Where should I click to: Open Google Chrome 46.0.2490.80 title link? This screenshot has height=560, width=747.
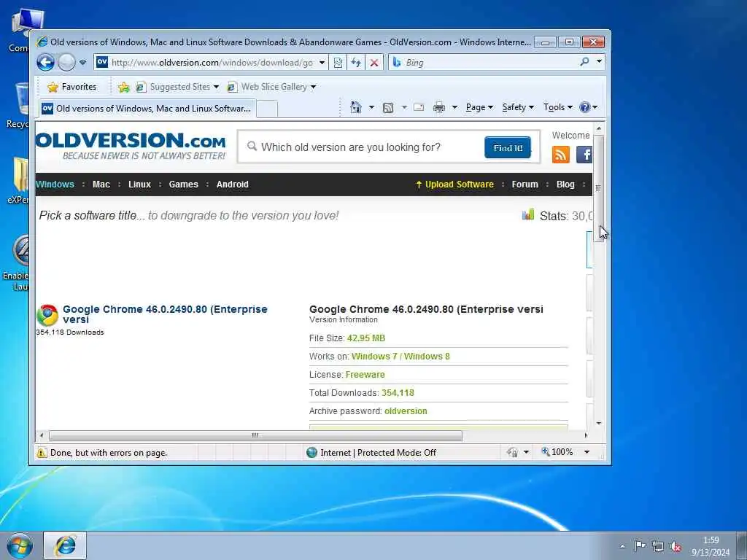pos(165,314)
